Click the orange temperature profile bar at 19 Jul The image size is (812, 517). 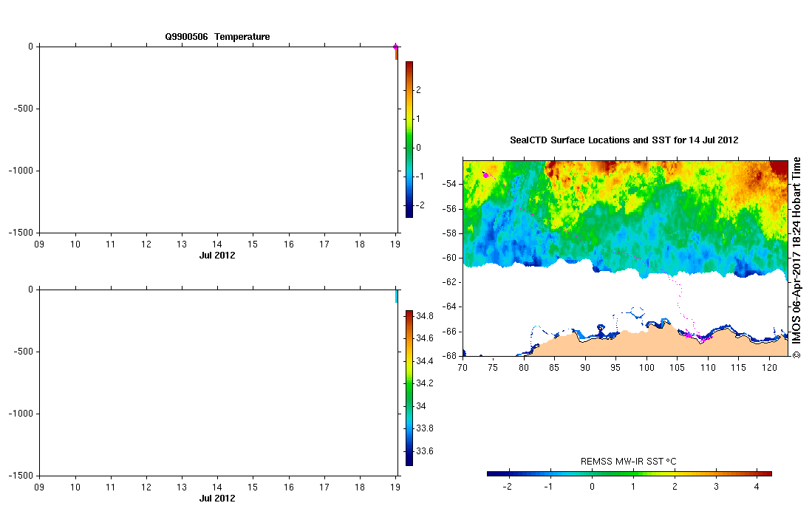[x=397, y=54]
